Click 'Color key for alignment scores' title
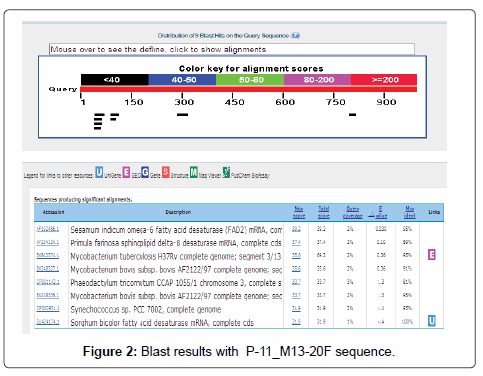The width and height of the screenshot is (483, 376). tap(251, 68)
